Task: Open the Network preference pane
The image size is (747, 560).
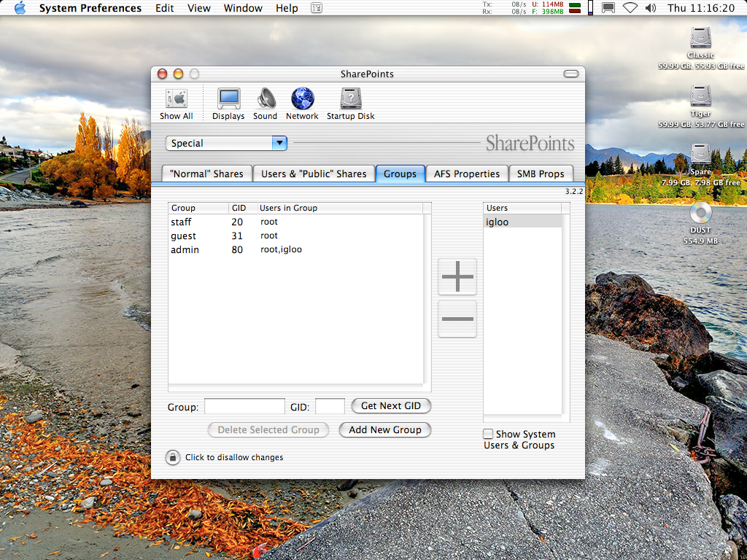Action: 302,104
